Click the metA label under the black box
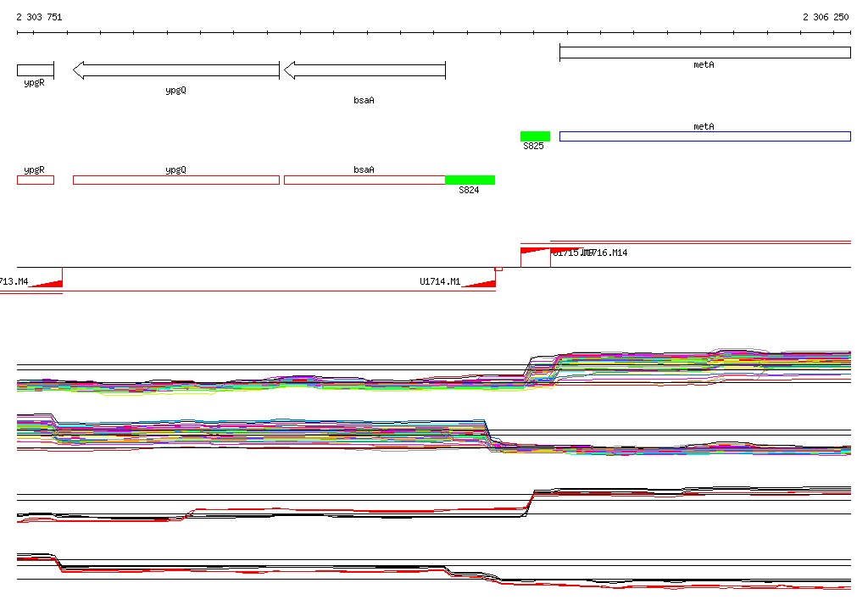The width and height of the screenshot is (868, 605). coord(704,64)
